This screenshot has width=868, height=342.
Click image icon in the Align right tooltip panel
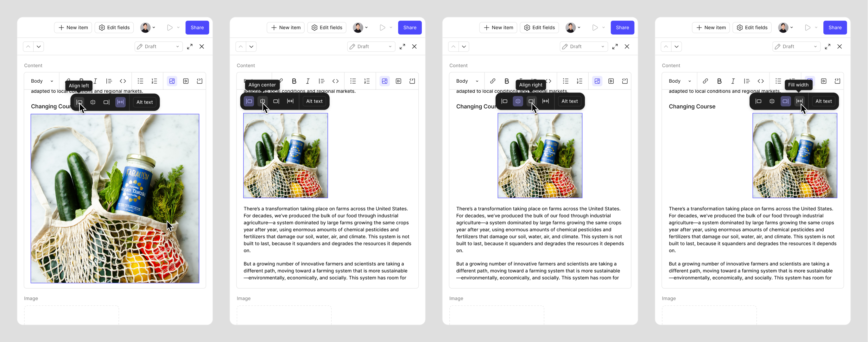click(x=597, y=81)
